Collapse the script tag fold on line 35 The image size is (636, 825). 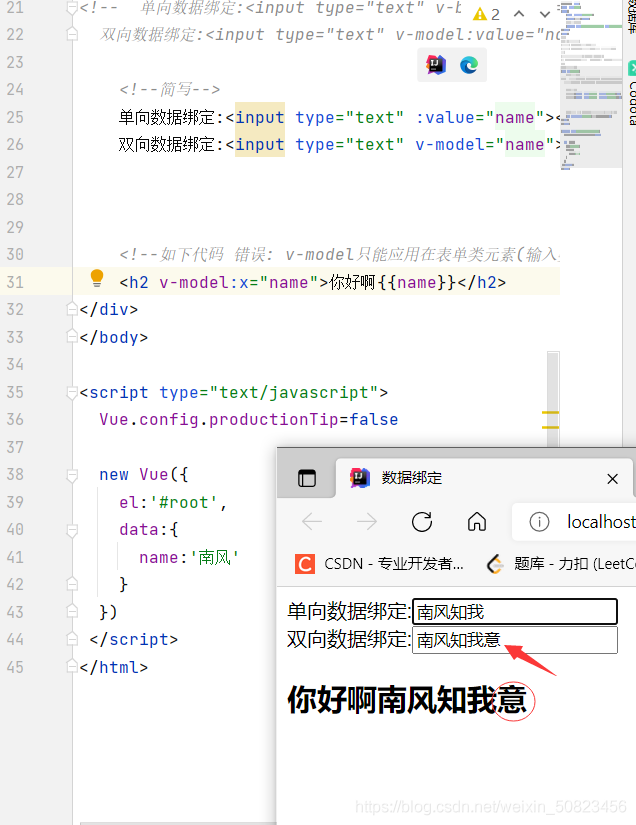(x=72, y=392)
